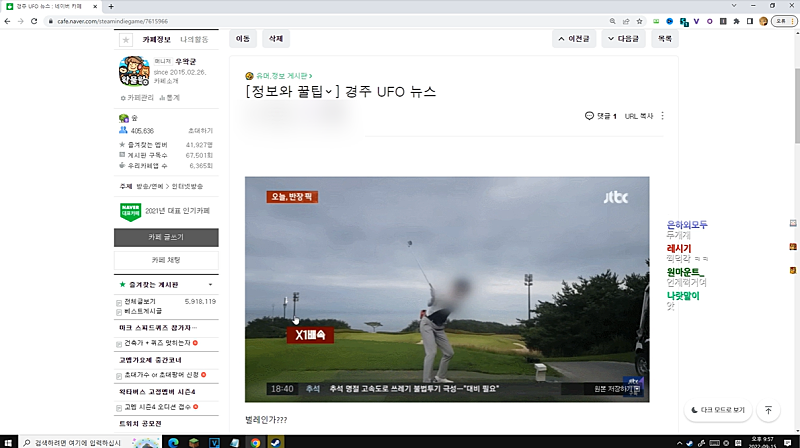Close the 경주 UFO 뉴스 browser tab
The width and height of the screenshot is (800, 448).
tap(95, 6)
